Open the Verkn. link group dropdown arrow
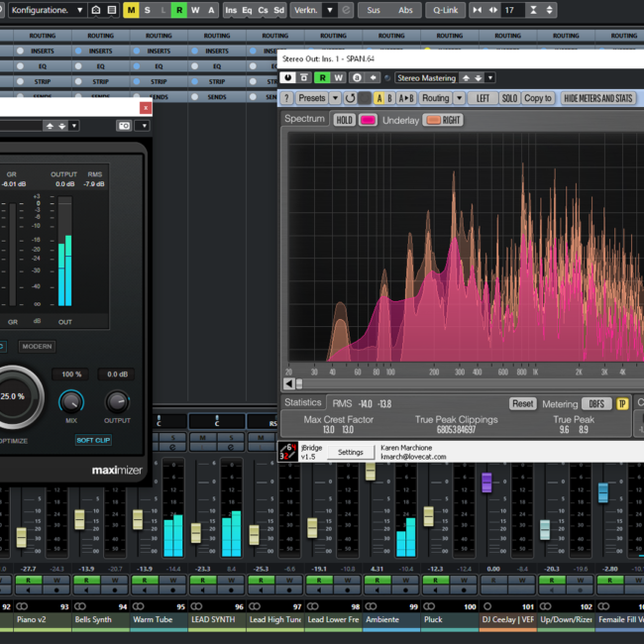This screenshot has height=644, width=644. 330,10
